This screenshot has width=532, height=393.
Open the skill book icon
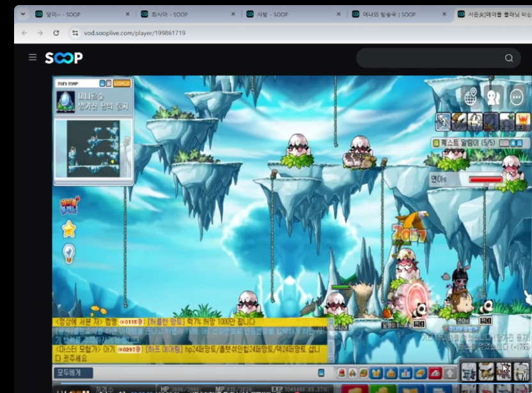pyautogui.click(x=420, y=373)
